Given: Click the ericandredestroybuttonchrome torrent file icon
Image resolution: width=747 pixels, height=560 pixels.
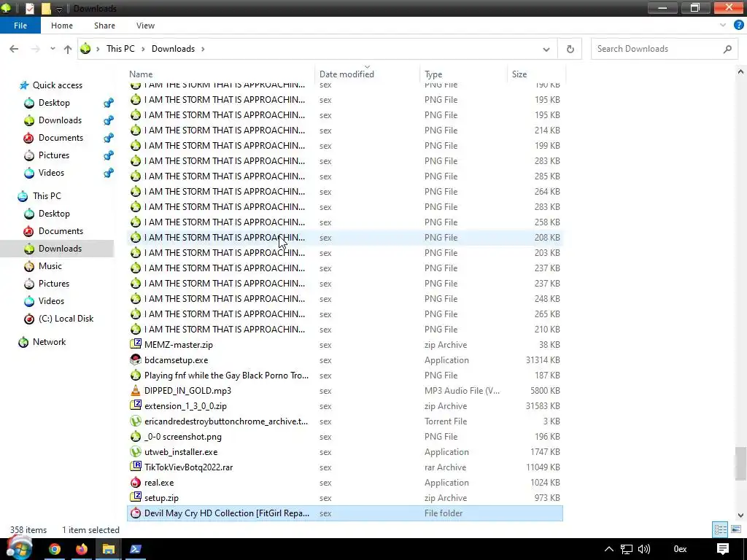Looking at the screenshot, I should click(x=136, y=421).
